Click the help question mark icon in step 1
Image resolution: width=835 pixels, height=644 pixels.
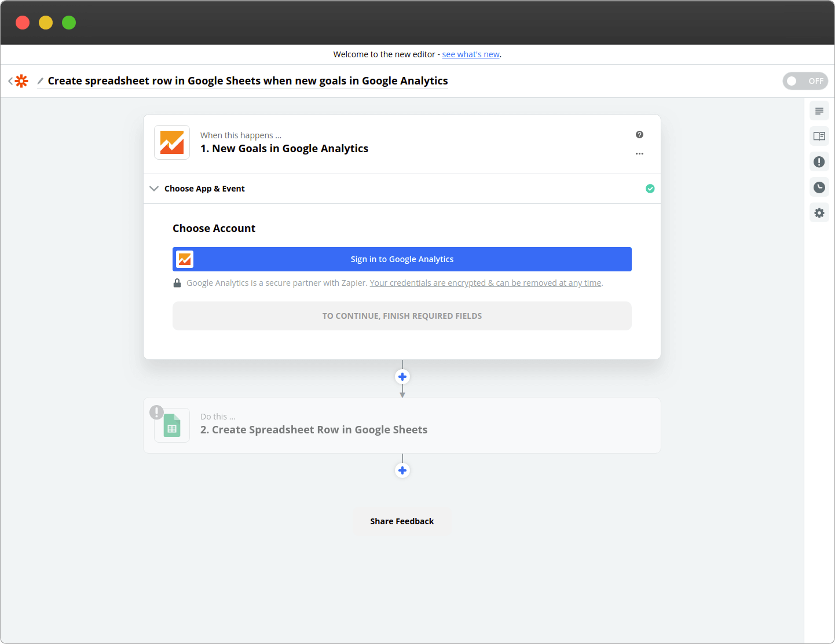[639, 135]
